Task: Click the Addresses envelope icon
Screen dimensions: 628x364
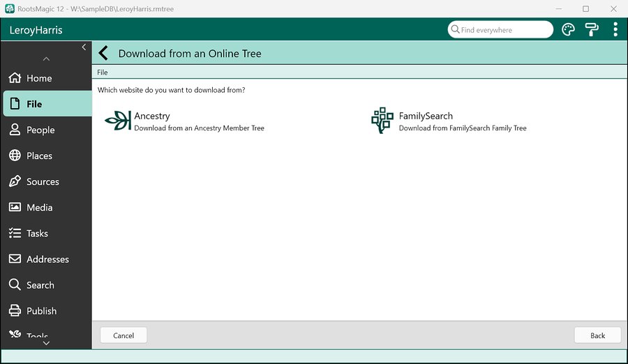Action: [x=15, y=259]
